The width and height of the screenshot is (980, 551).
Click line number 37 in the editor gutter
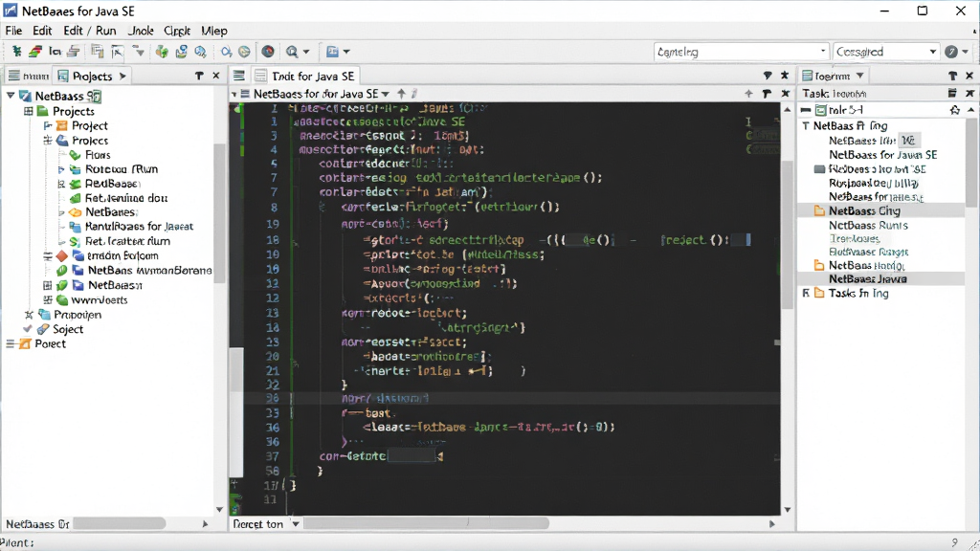click(x=272, y=456)
